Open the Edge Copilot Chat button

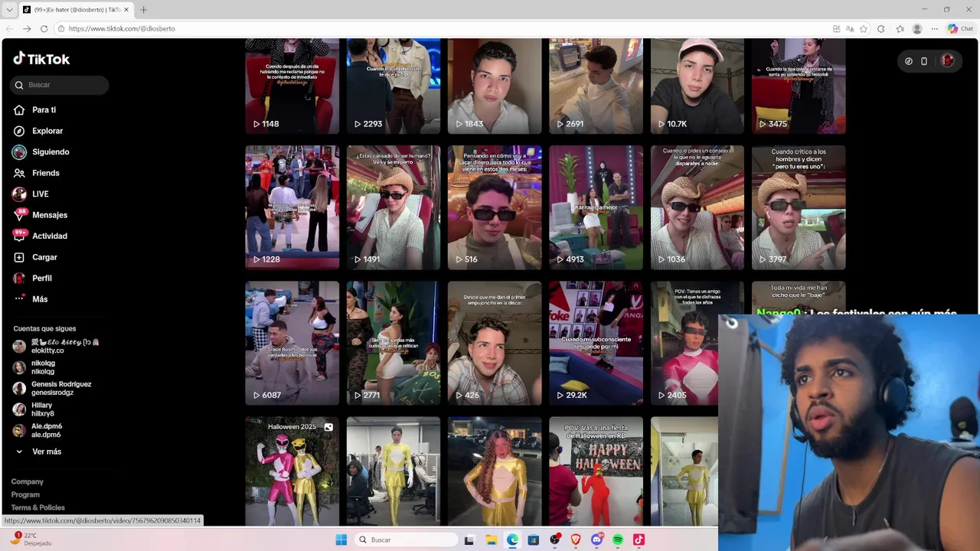pos(959,28)
